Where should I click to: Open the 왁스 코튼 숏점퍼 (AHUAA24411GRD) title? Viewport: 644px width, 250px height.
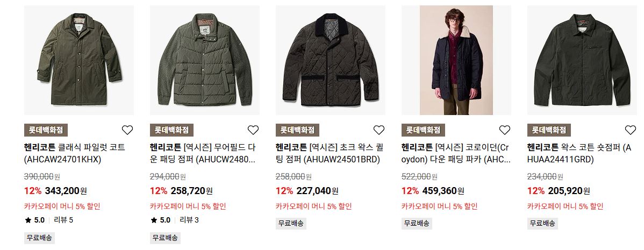[x=579, y=154]
